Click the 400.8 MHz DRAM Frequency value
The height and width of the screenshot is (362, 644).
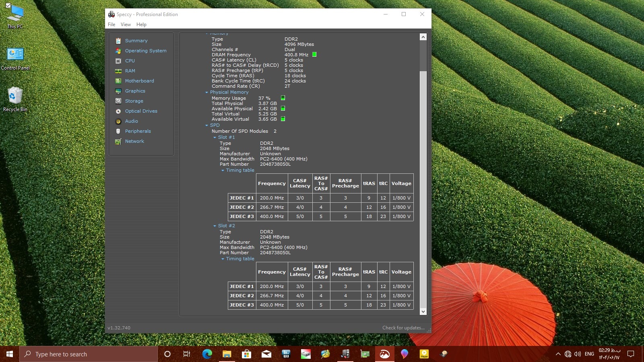pyautogui.click(x=296, y=55)
